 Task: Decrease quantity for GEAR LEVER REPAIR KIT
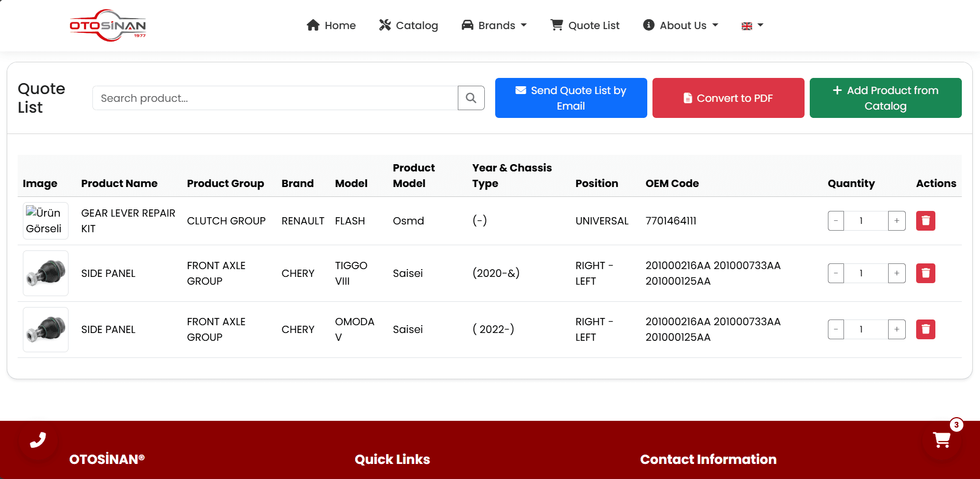(x=836, y=221)
